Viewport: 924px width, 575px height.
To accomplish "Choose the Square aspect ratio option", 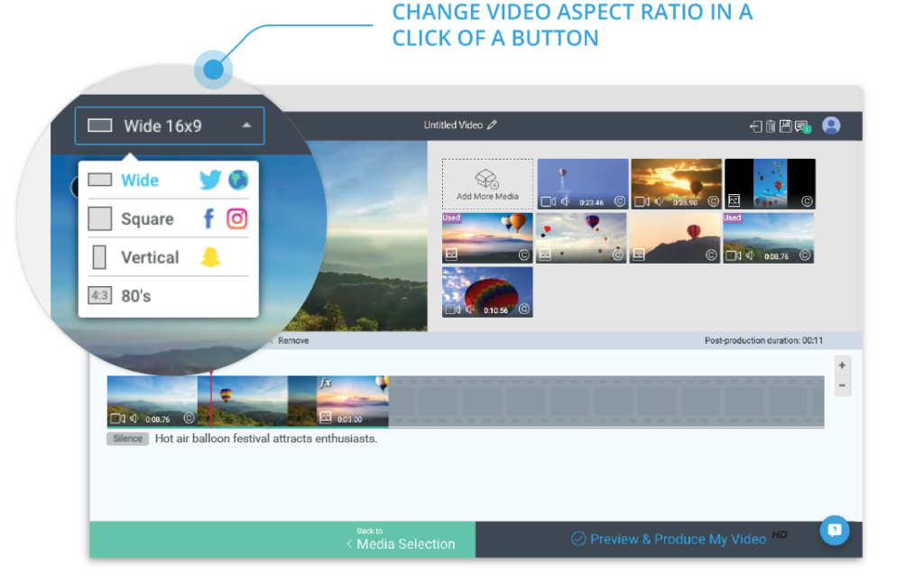I will 168,218.
